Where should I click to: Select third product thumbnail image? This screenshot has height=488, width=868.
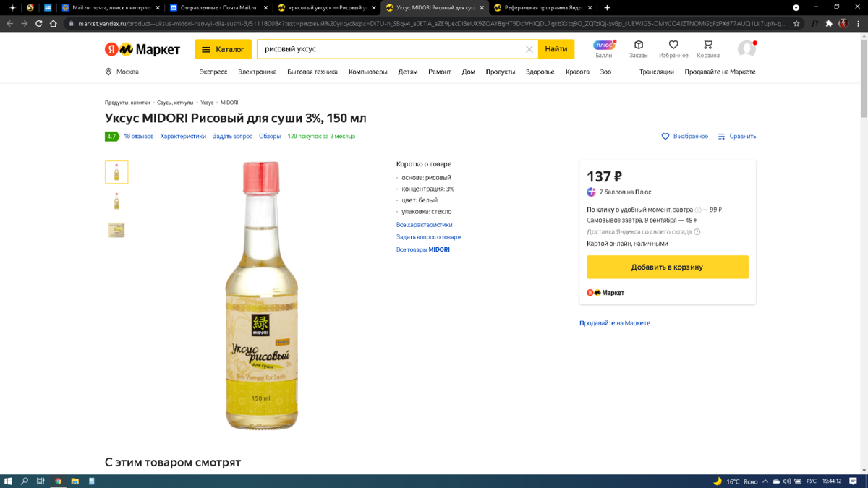[x=116, y=230]
